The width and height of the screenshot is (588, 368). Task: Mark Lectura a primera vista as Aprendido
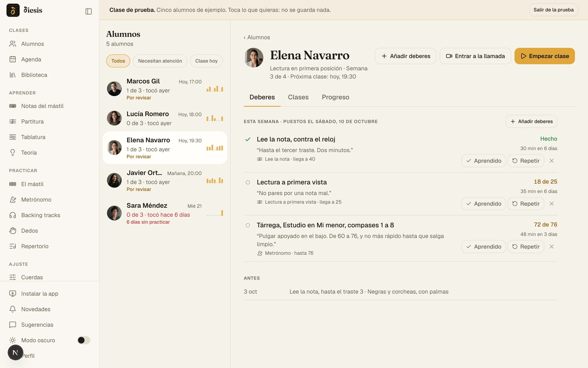point(483,204)
